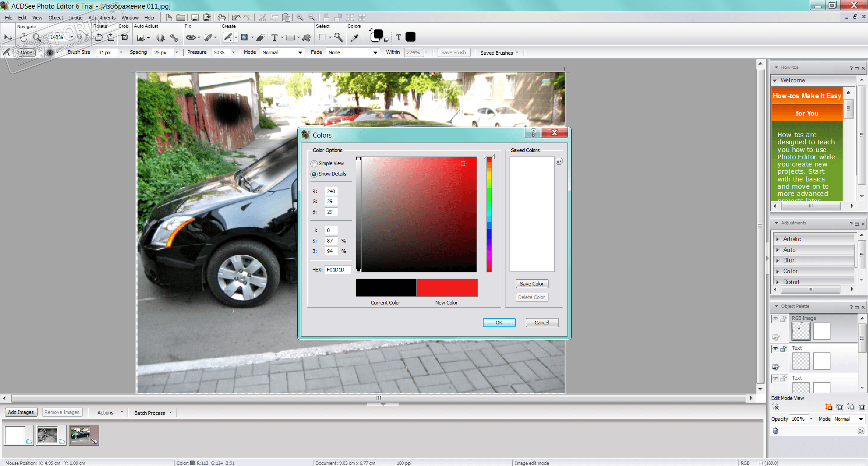Confirm color with OK button
This screenshot has height=466, width=868.
(x=499, y=323)
